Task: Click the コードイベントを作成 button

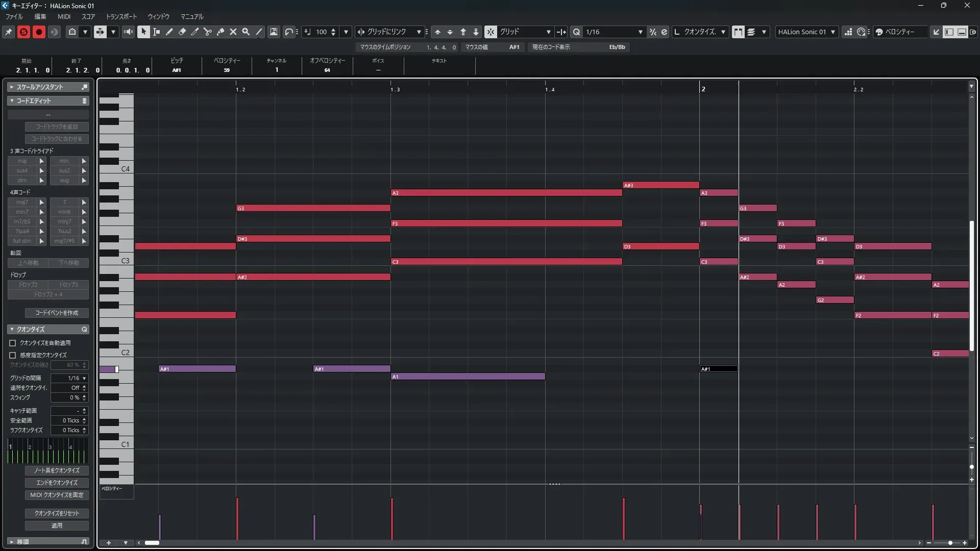Action: pos(57,313)
